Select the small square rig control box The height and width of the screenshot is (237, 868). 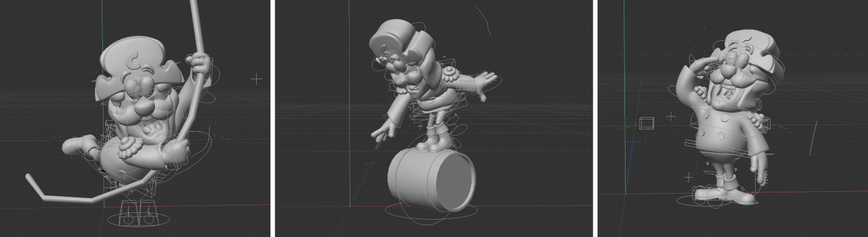pos(647,123)
